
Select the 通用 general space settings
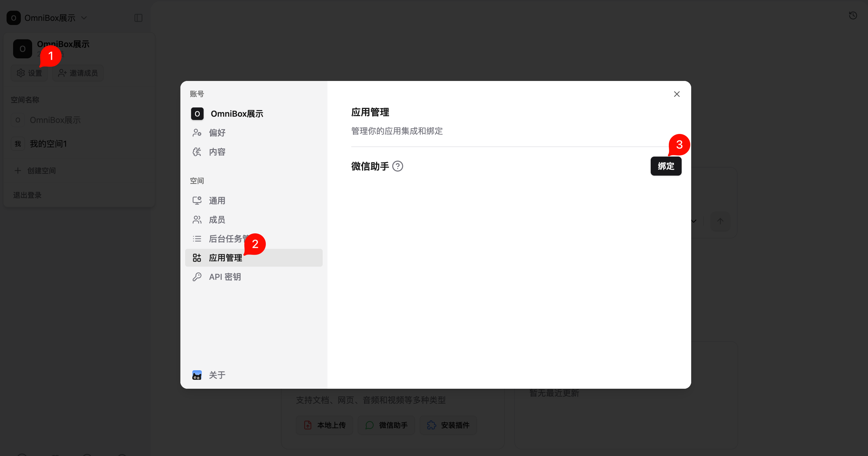pos(217,201)
